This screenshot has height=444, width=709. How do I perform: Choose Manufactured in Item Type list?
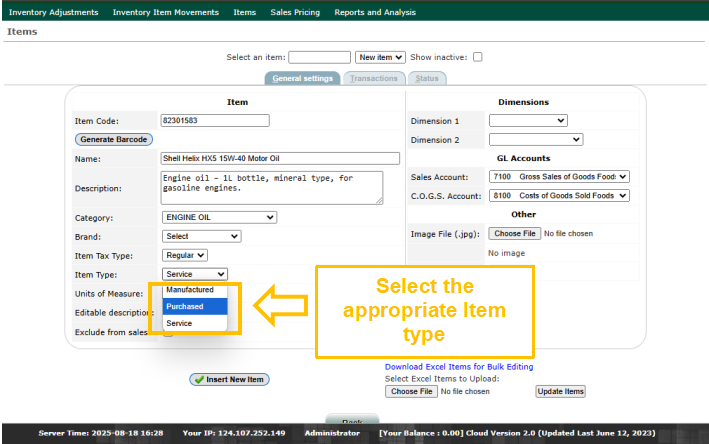pyautogui.click(x=194, y=290)
